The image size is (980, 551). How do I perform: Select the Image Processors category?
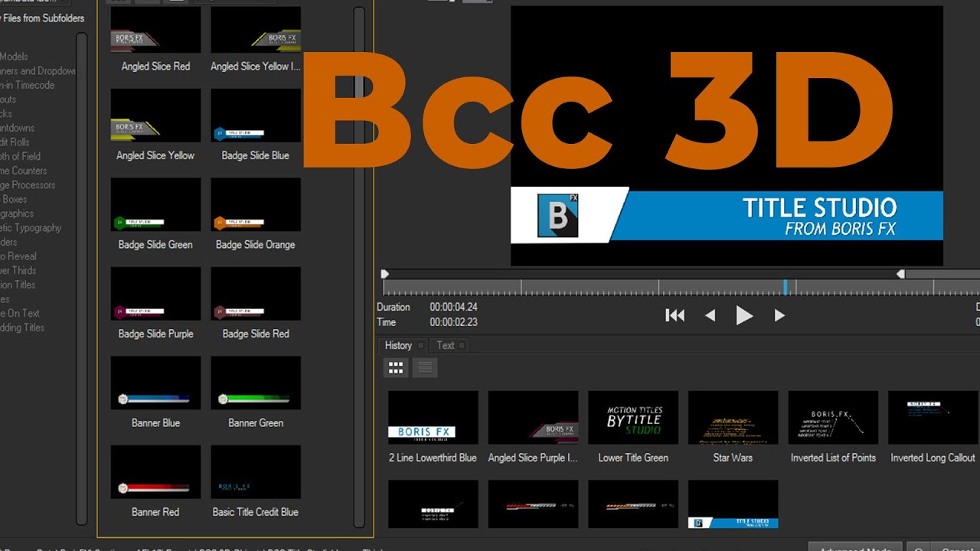[28, 185]
